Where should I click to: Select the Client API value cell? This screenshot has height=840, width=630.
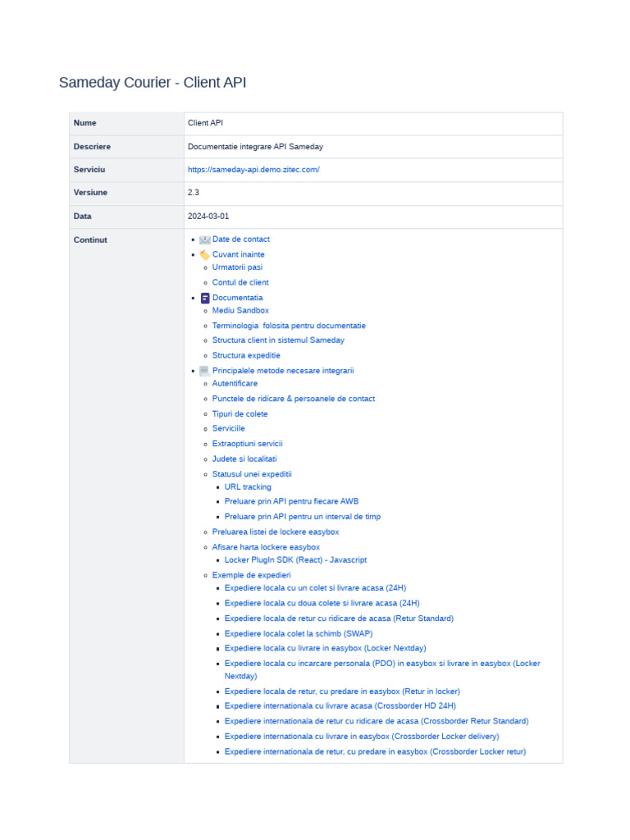(373, 123)
